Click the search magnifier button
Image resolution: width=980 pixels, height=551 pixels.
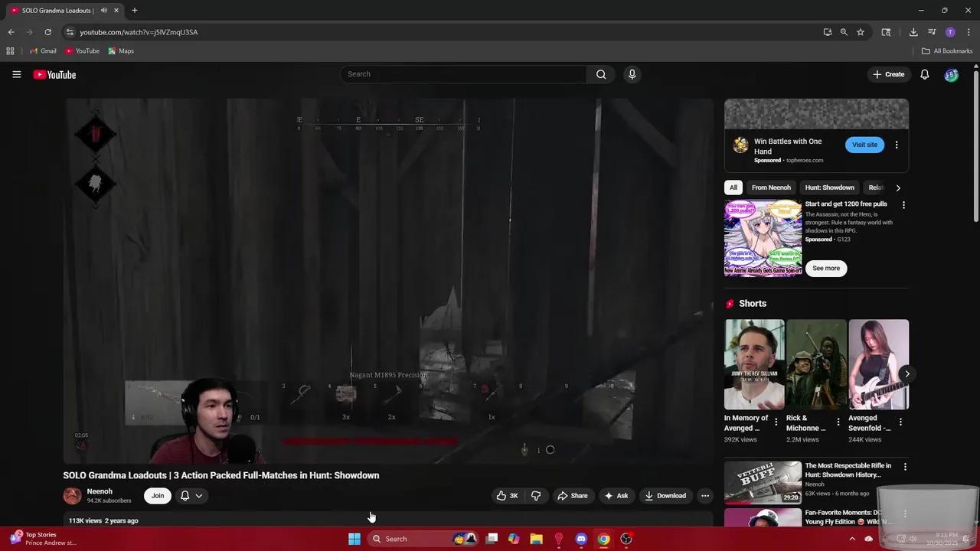(601, 74)
